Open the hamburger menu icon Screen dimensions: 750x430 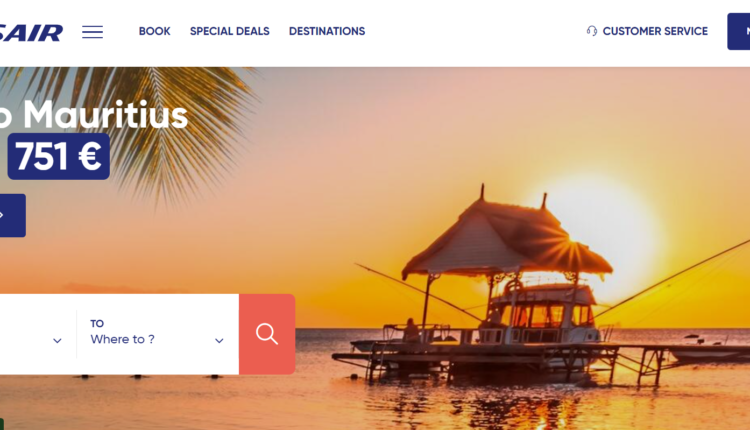(92, 32)
